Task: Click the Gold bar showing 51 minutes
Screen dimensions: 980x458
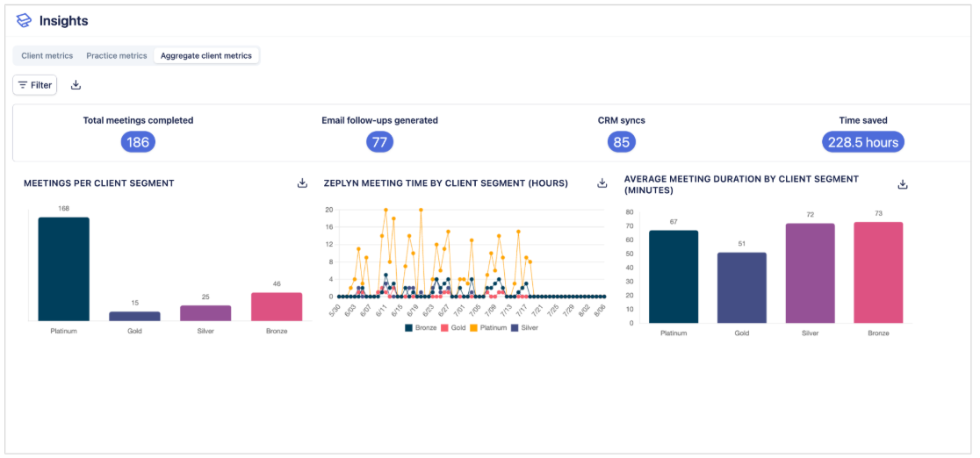Action: point(742,287)
